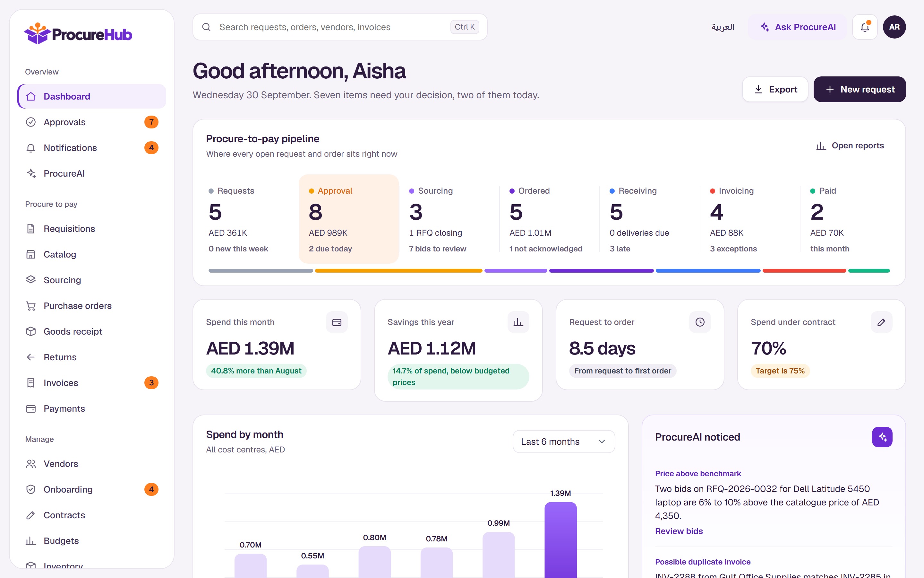Open Onboarding in sidebar

pyautogui.click(x=92, y=489)
